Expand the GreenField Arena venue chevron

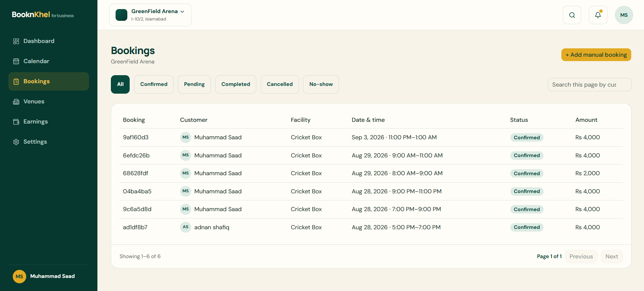182,11
